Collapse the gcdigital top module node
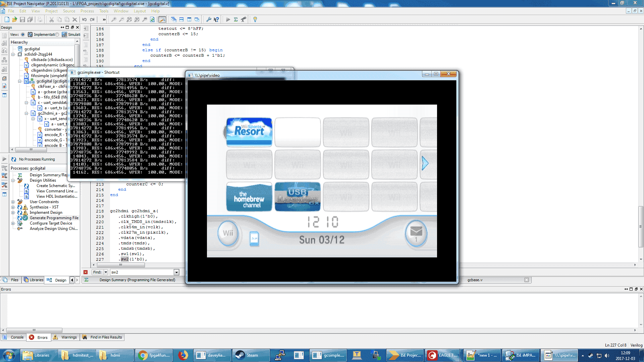 point(20,81)
